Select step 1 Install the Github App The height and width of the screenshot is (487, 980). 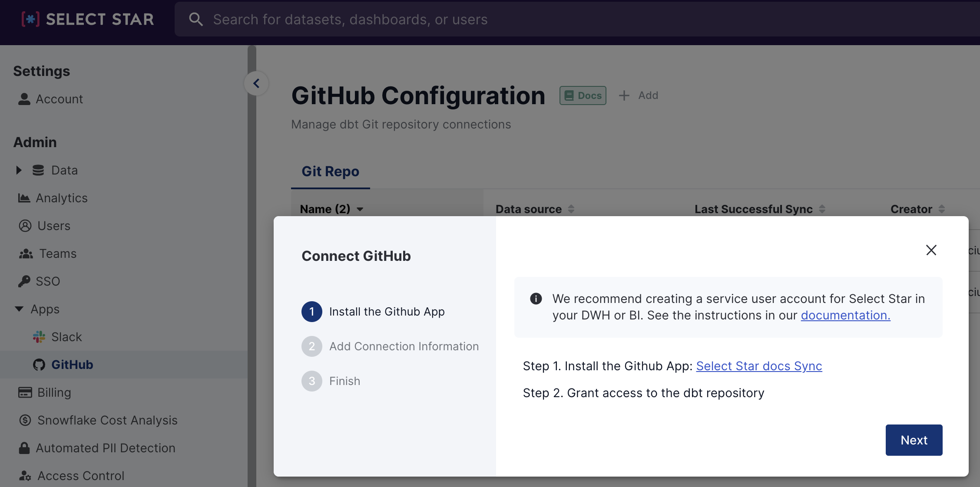point(386,312)
